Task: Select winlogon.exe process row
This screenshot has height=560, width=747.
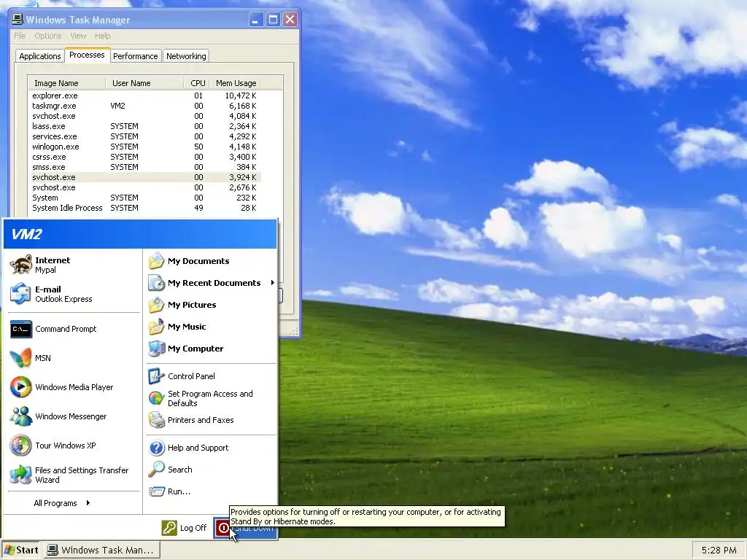Action: [x=144, y=147]
